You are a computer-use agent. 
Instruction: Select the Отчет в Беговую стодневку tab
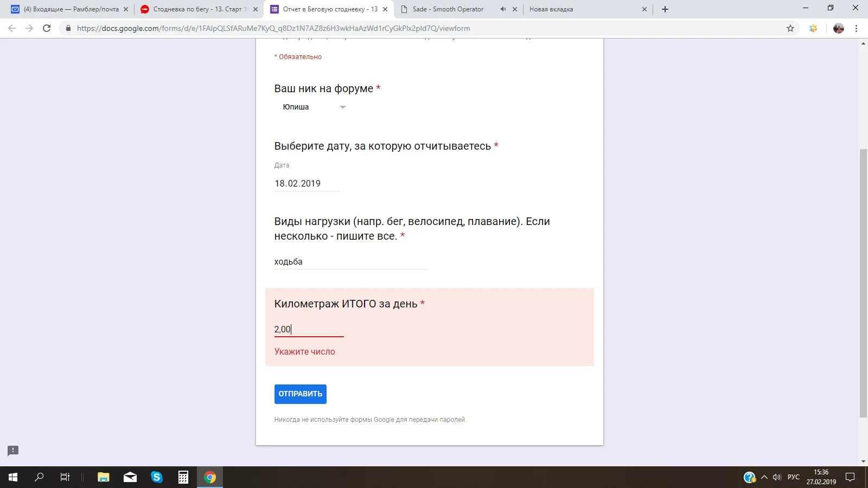point(330,9)
